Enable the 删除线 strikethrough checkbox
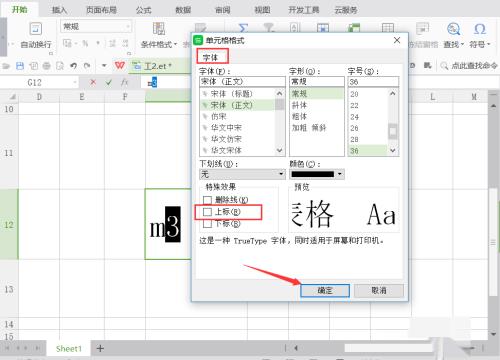The image size is (500, 360). (207, 200)
